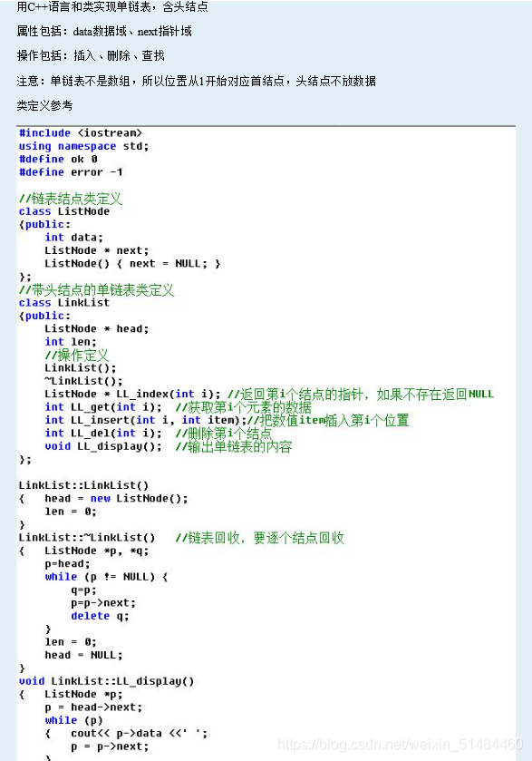This screenshot has width=532, height=761.
Task: Click the line 'int data;'
Action: [73, 238]
